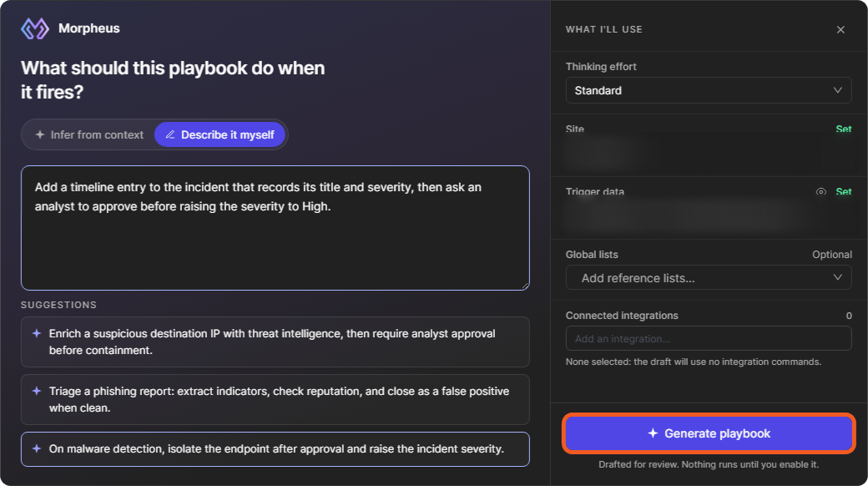Choose the suspicious destination IP enrichment suggestion
Screen dimensions: 868x486
point(275,342)
